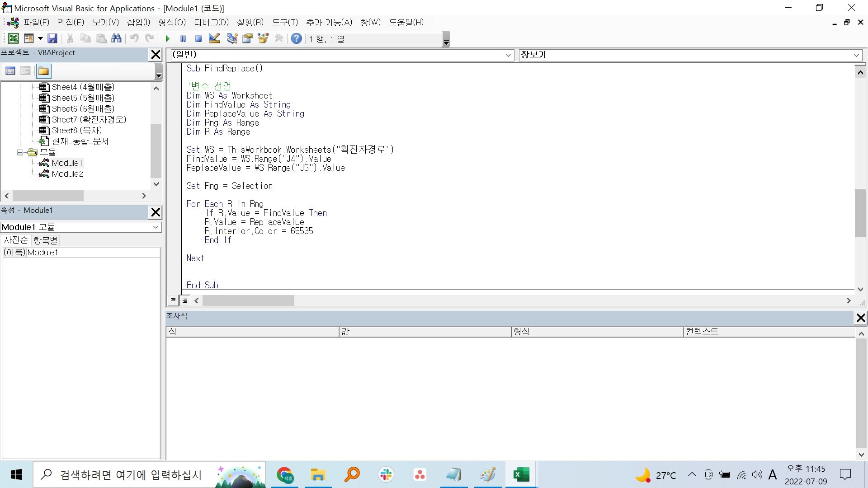This screenshot has height=488, width=868.
Task: Click the Reset (stop) toolbar icon
Action: (198, 39)
